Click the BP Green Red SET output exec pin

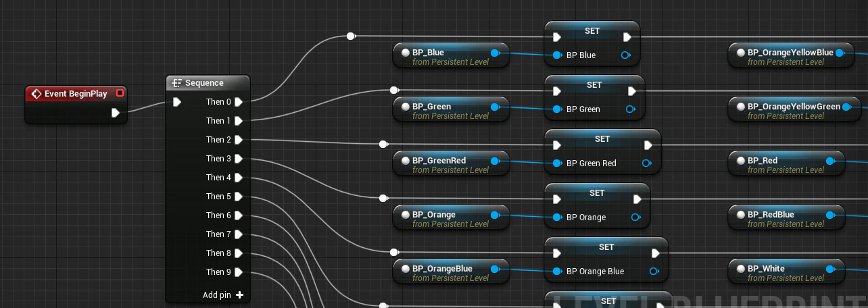[x=648, y=145]
